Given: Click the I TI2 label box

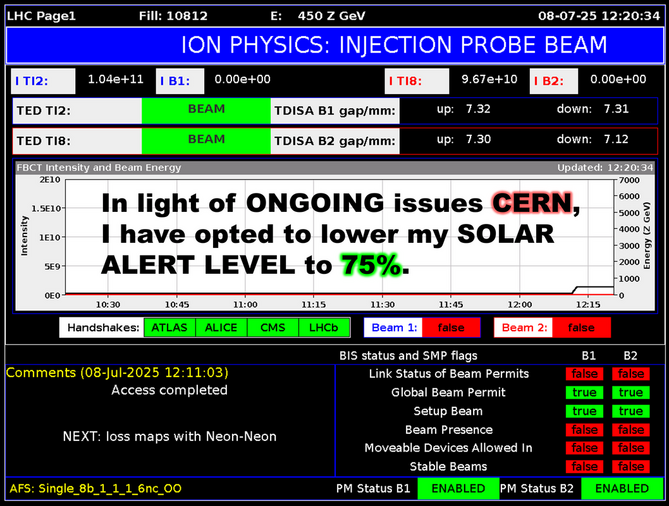Looking at the screenshot, I should (43, 81).
